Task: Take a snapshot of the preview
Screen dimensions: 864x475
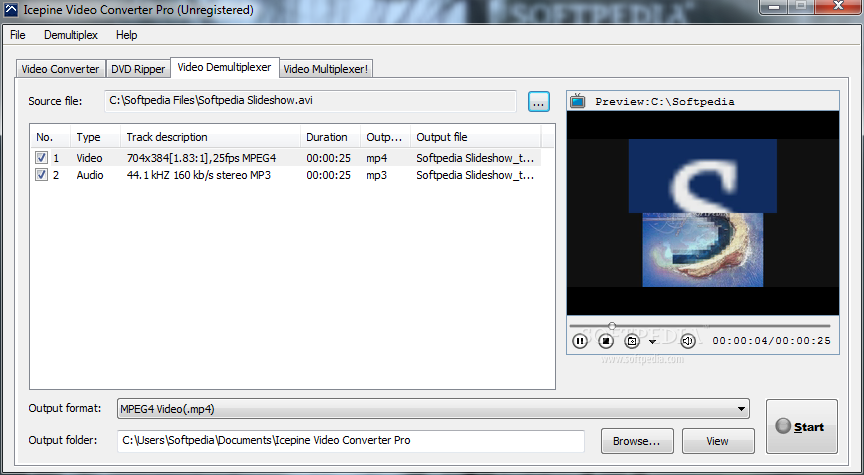Action: [x=632, y=341]
